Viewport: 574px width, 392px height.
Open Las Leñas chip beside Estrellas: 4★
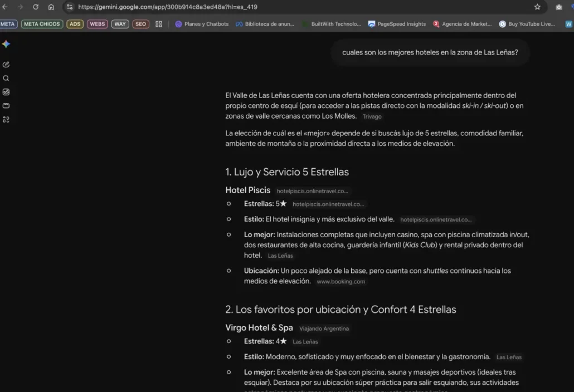(305, 341)
